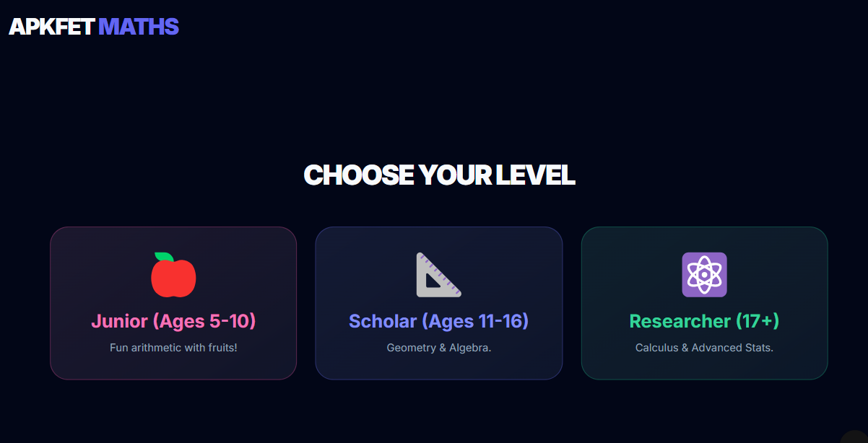The image size is (868, 443).
Task: Select the green word Researcher
Action: point(680,321)
